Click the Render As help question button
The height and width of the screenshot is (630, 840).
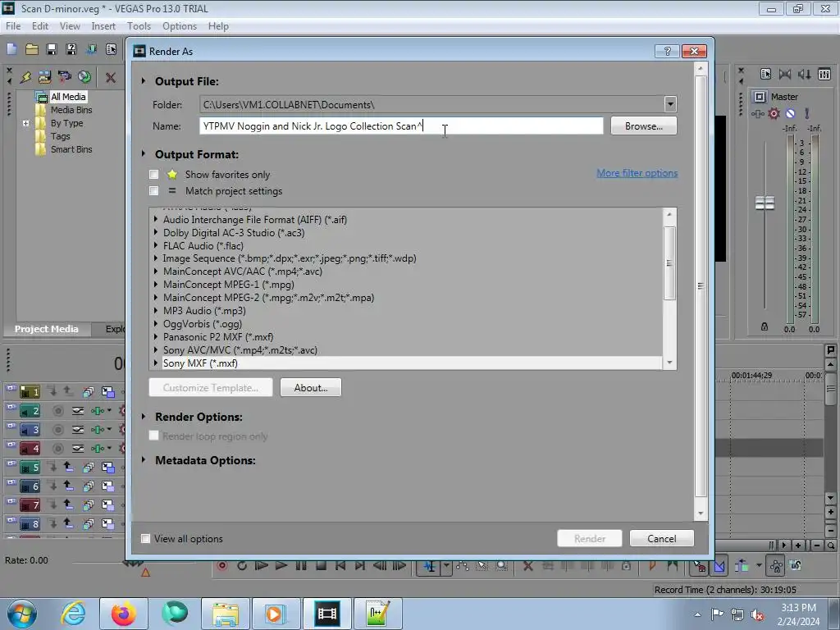click(667, 51)
